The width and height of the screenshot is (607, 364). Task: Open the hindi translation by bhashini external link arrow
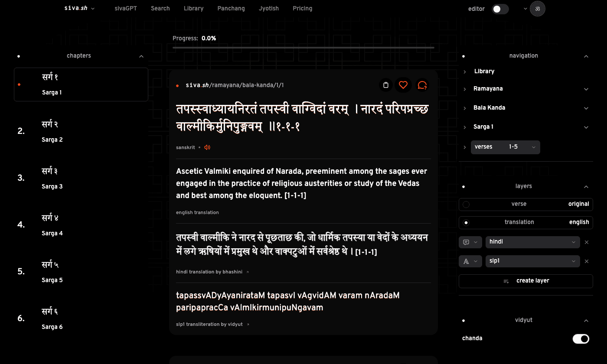pyautogui.click(x=248, y=272)
